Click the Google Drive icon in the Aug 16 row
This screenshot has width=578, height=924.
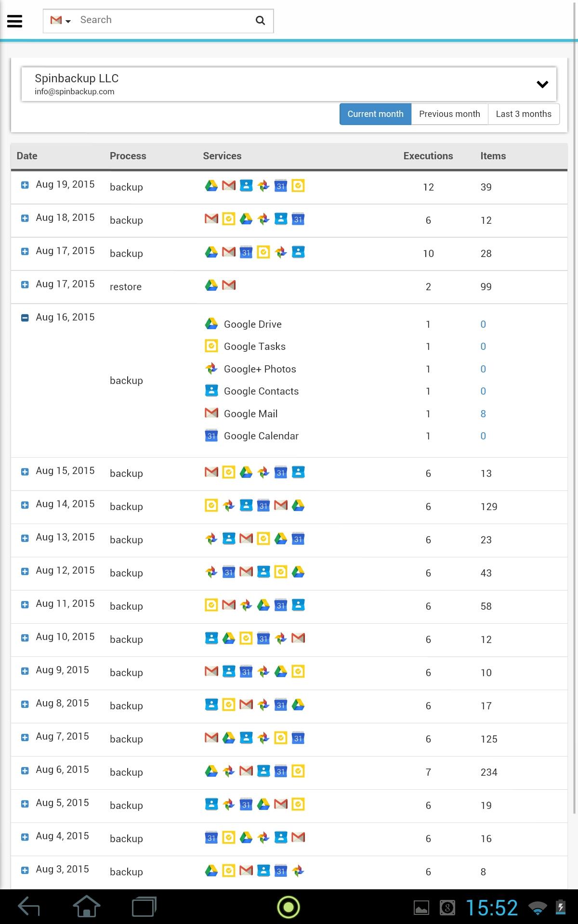click(211, 324)
